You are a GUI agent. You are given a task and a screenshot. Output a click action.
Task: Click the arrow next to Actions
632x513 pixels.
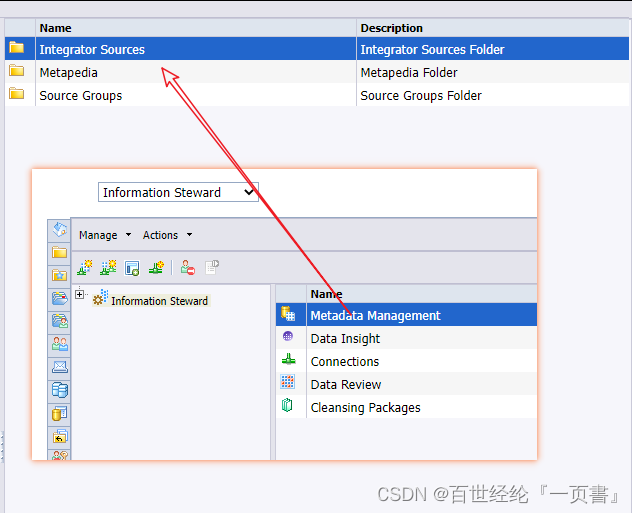tap(189, 235)
